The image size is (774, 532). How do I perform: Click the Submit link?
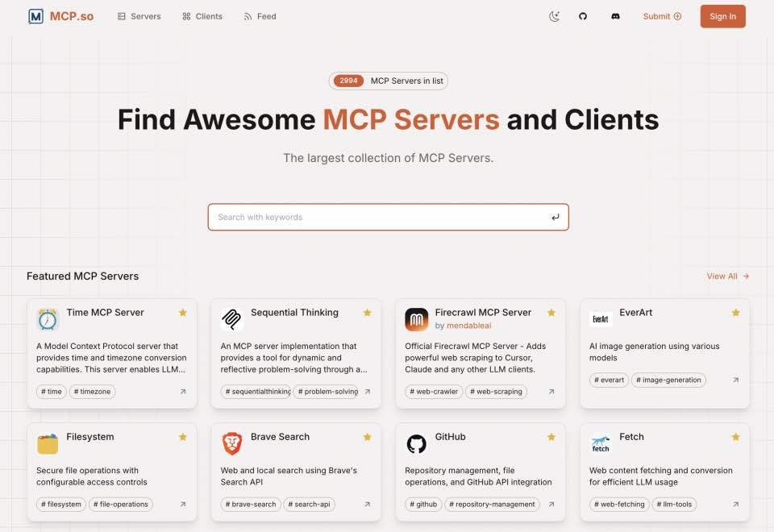click(x=662, y=16)
